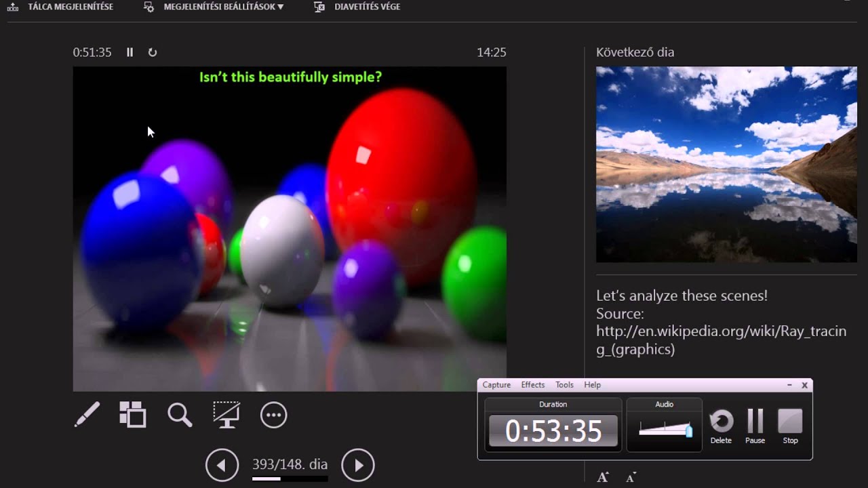
Task: Open the Effects menu
Action: pos(533,384)
